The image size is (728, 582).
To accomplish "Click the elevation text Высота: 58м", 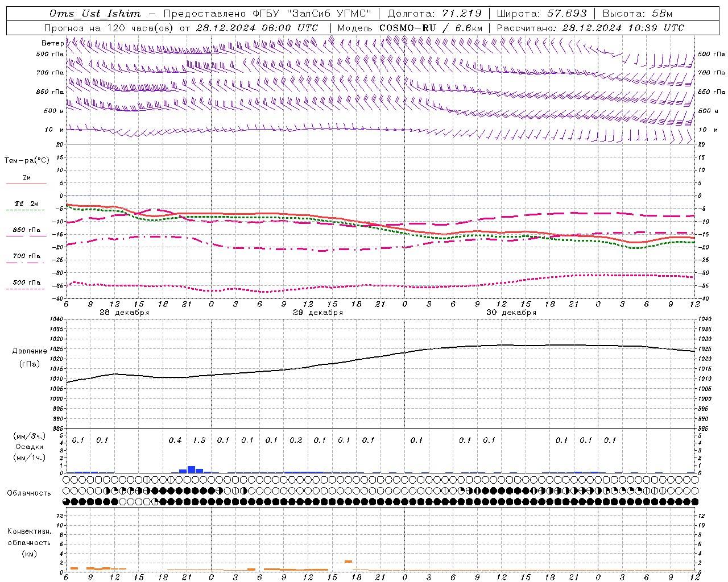I will pos(637,14).
